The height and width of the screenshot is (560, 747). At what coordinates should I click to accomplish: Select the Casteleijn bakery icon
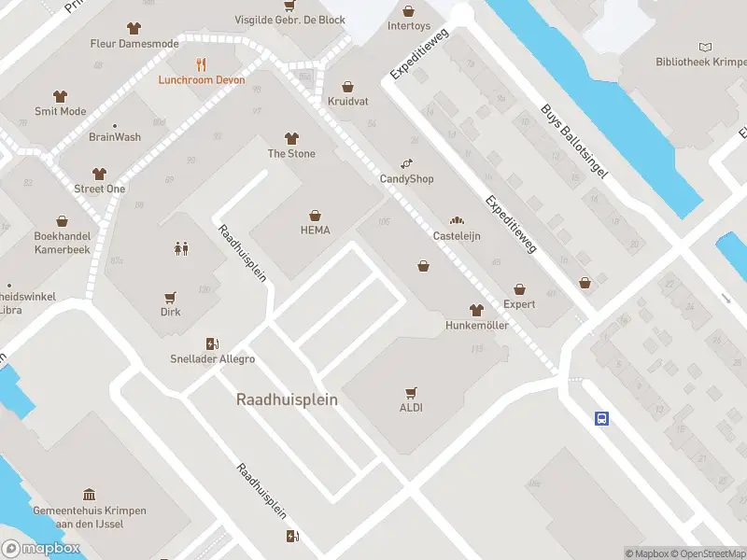(457, 220)
